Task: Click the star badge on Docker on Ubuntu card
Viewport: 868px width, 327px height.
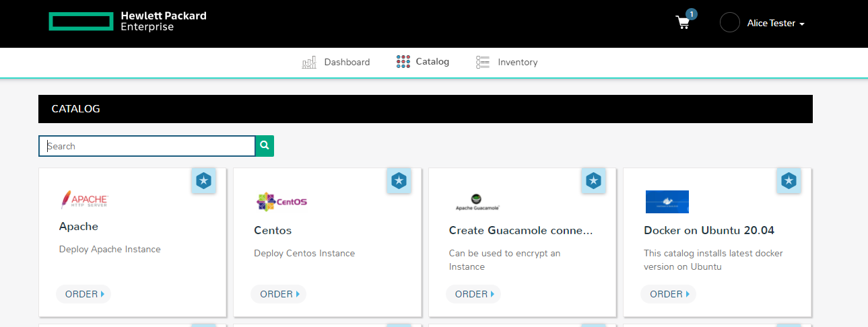Action: click(x=789, y=181)
